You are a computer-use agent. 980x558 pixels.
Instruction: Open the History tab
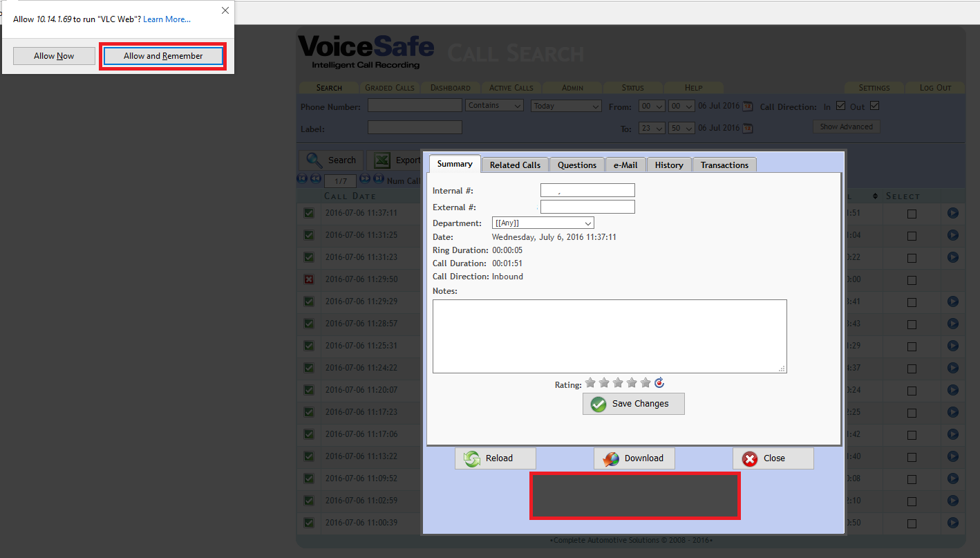[669, 165]
